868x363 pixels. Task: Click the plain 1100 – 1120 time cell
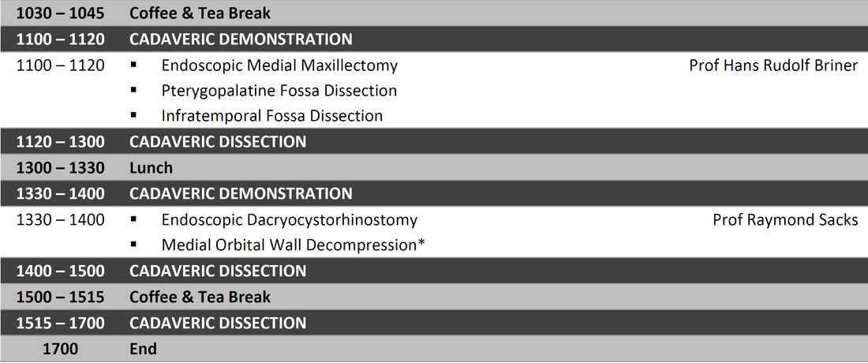[60, 65]
